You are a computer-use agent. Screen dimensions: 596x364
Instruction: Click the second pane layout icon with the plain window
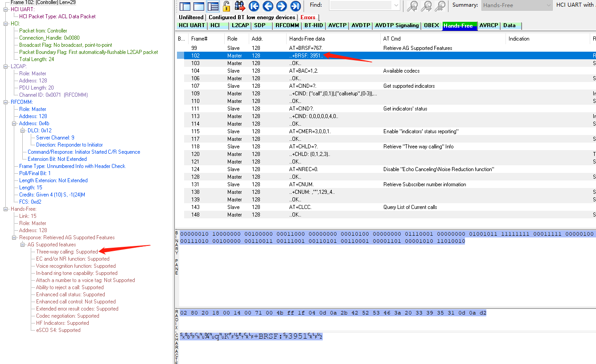pyautogui.click(x=199, y=6)
